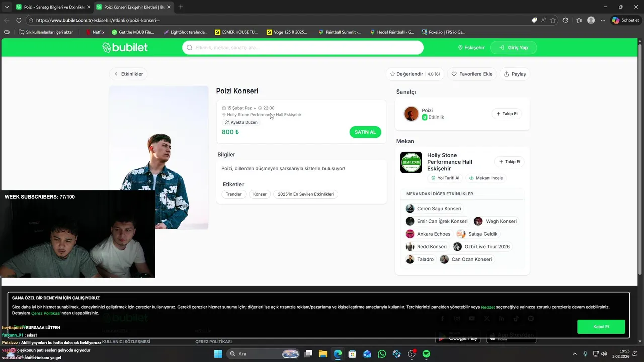Click Poizi's artist avatar
This screenshot has height=362, width=644.
click(x=411, y=114)
